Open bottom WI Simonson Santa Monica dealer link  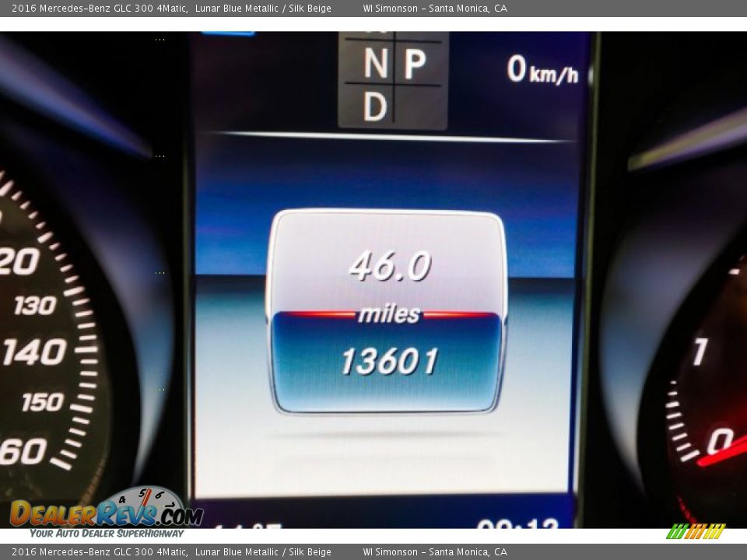(434, 552)
